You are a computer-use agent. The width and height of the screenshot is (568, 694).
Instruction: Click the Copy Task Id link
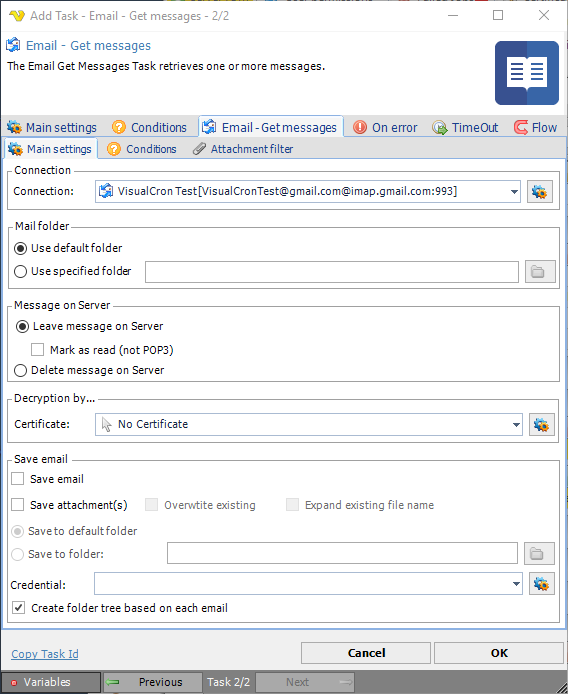[45, 654]
